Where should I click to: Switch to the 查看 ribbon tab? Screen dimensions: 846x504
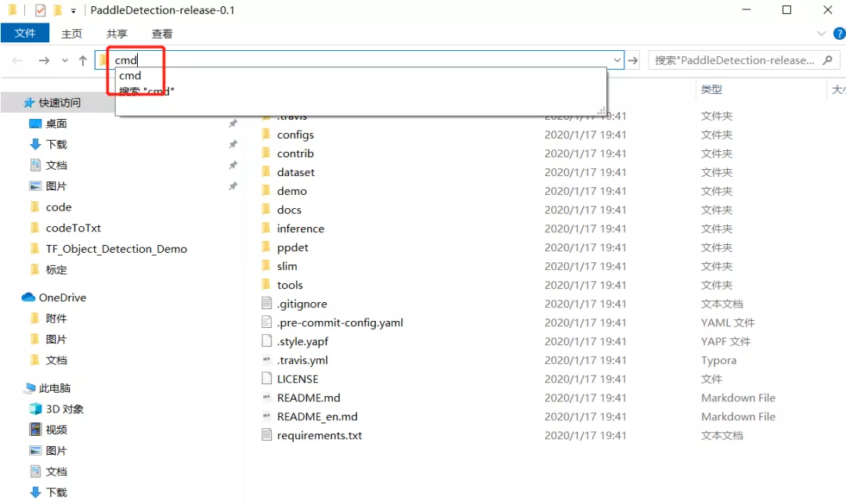pyautogui.click(x=162, y=34)
